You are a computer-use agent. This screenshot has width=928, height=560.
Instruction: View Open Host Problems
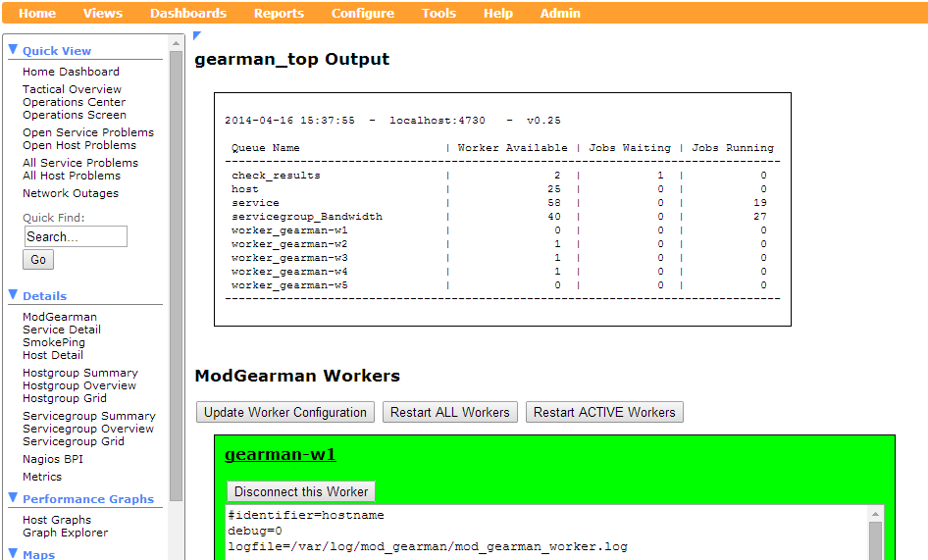click(79, 145)
